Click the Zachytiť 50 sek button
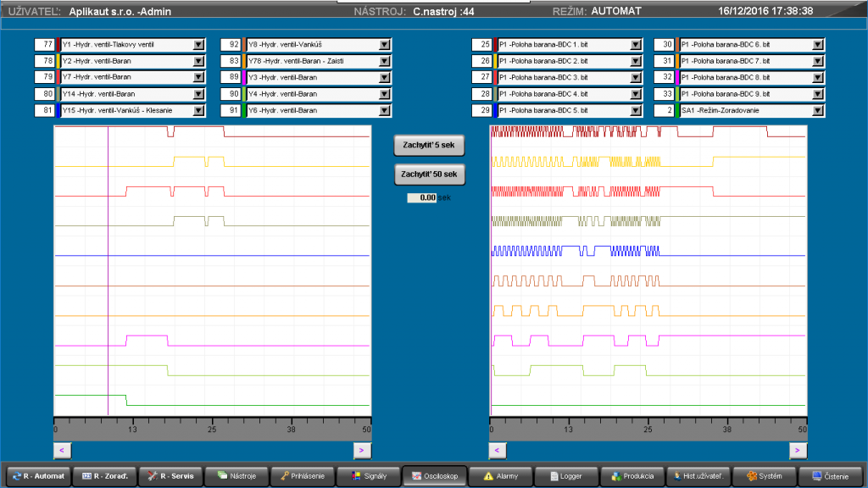The width and height of the screenshot is (868, 488). click(429, 175)
